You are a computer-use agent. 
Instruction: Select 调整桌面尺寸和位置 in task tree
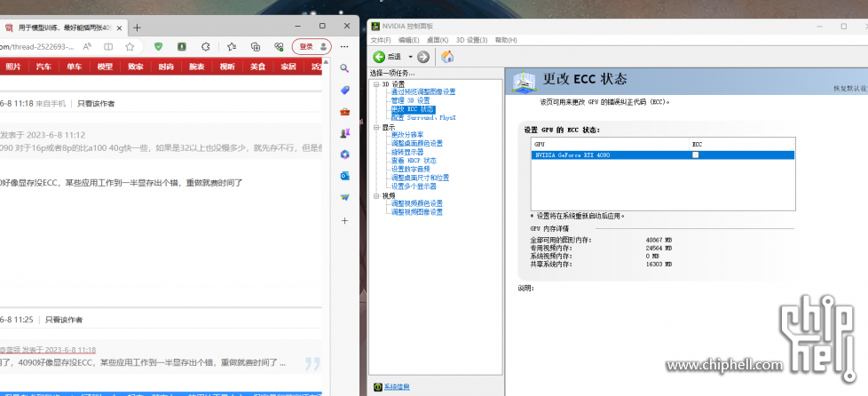(x=420, y=178)
